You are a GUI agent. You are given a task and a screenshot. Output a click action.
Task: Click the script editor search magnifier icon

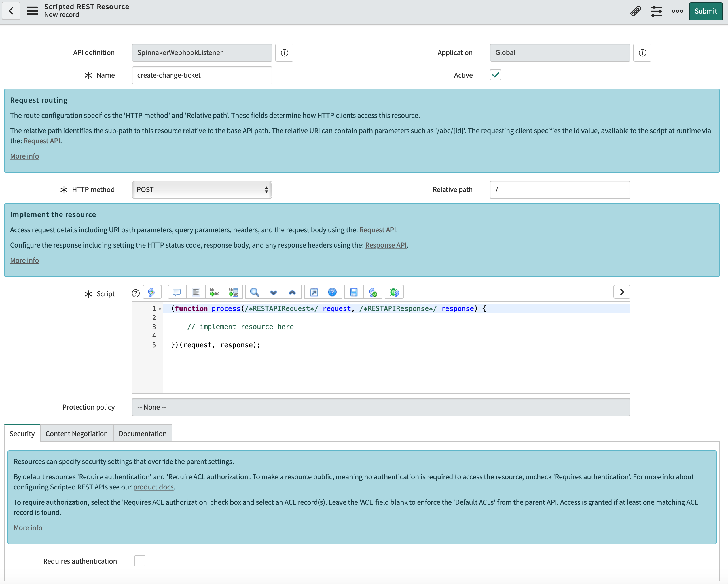255,292
